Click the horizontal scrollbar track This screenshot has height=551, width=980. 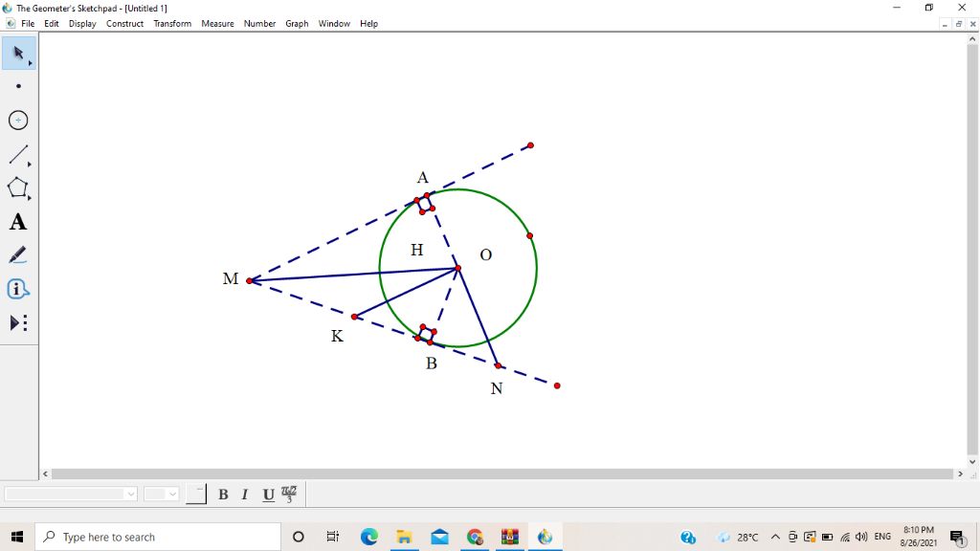[502, 474]
